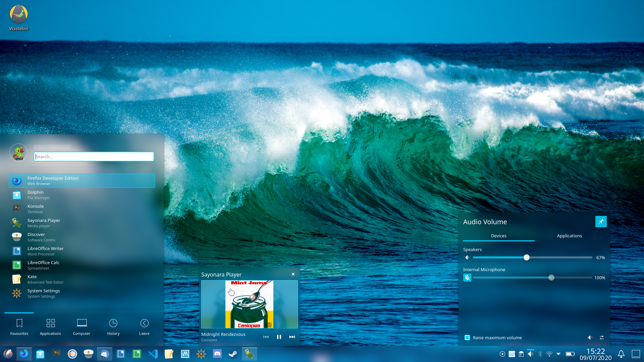Open the battery status tray icon

(570, 354)
